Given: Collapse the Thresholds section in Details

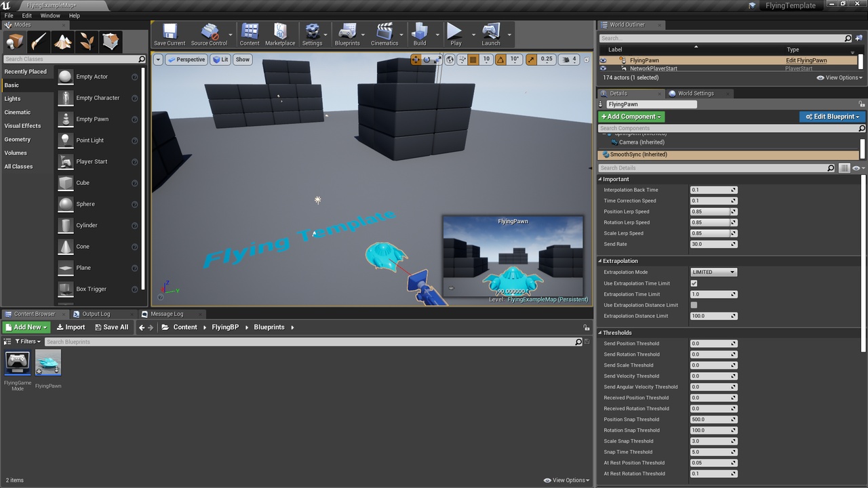Looking at the screenshot, I should click(599, 332).
